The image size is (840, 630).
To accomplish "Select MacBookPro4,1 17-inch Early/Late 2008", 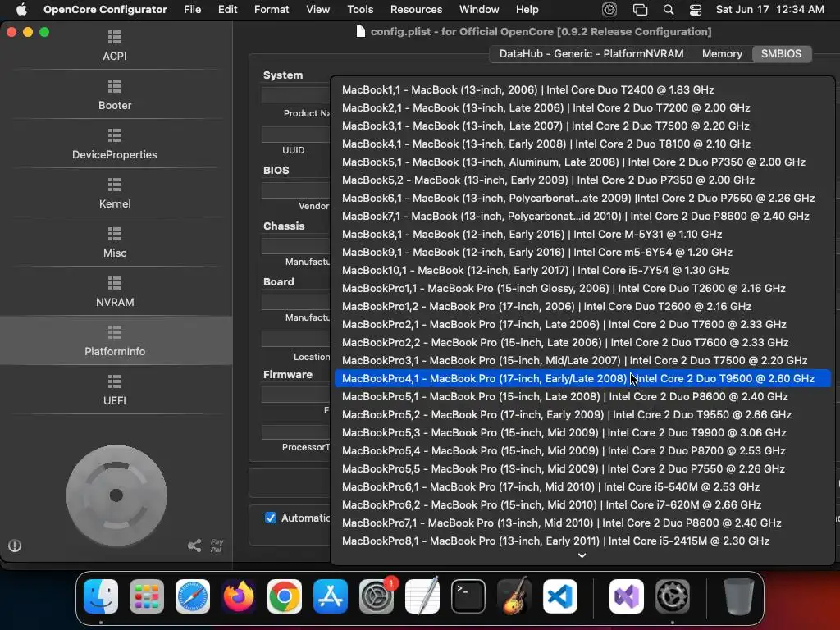I will point(582,378).
